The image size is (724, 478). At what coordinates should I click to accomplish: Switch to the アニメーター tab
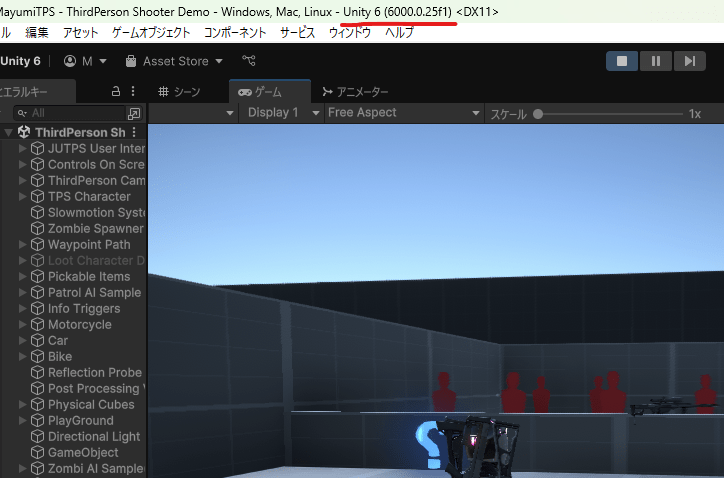(356, 92)
